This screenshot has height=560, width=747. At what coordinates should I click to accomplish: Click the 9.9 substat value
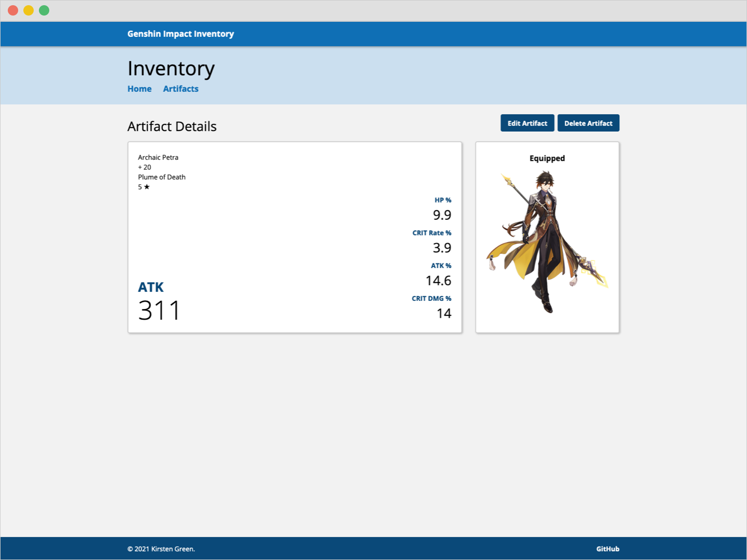(x=442, y=215)
